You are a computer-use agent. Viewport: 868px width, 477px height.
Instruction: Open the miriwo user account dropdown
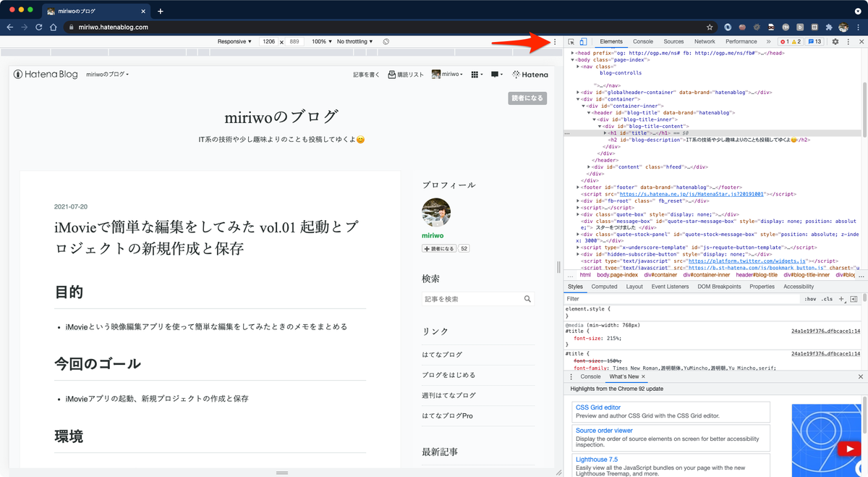[x=448, y=75]
